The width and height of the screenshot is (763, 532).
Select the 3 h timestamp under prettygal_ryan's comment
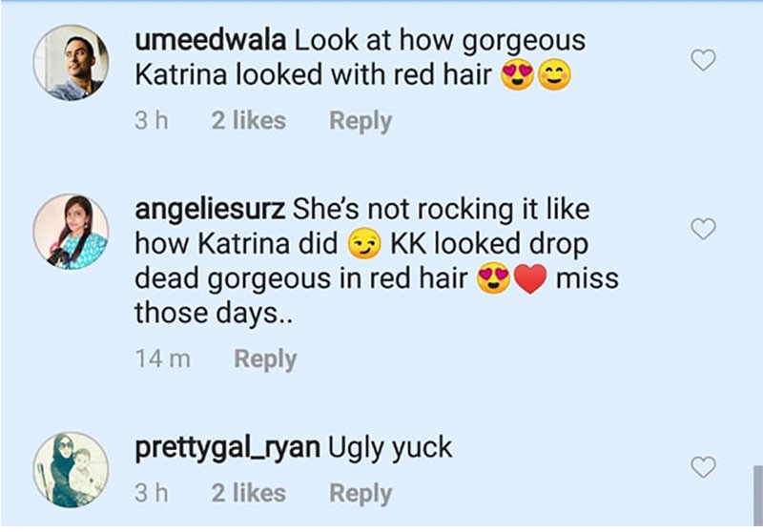tap(152, 493)
